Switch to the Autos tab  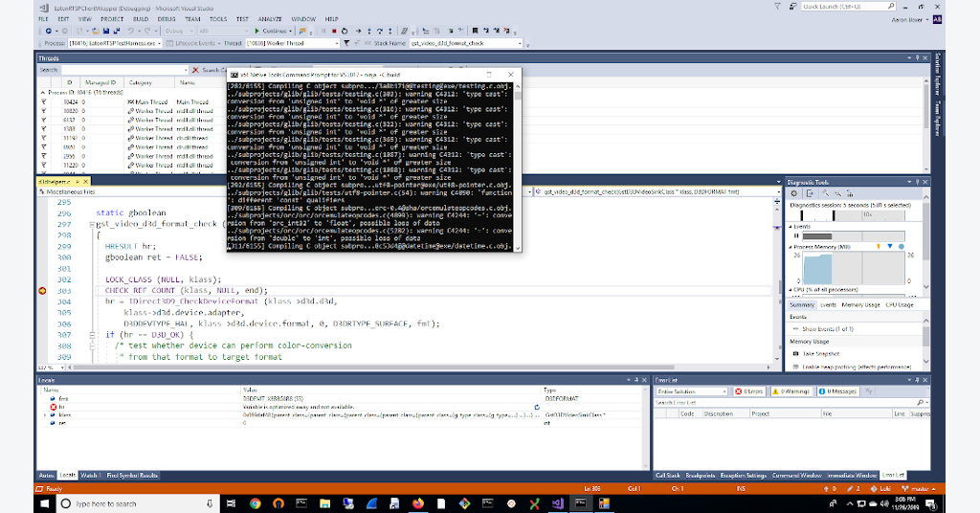(46, 476)
